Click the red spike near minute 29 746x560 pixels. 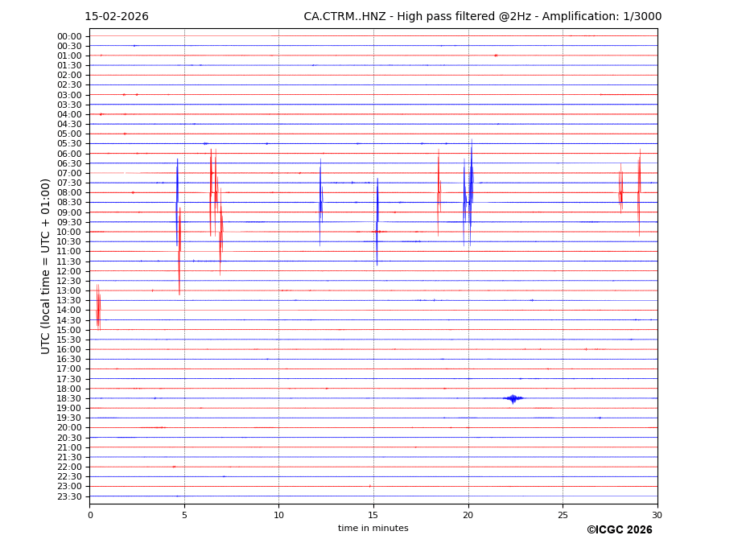pyautogui.click(x=639, y=191)
